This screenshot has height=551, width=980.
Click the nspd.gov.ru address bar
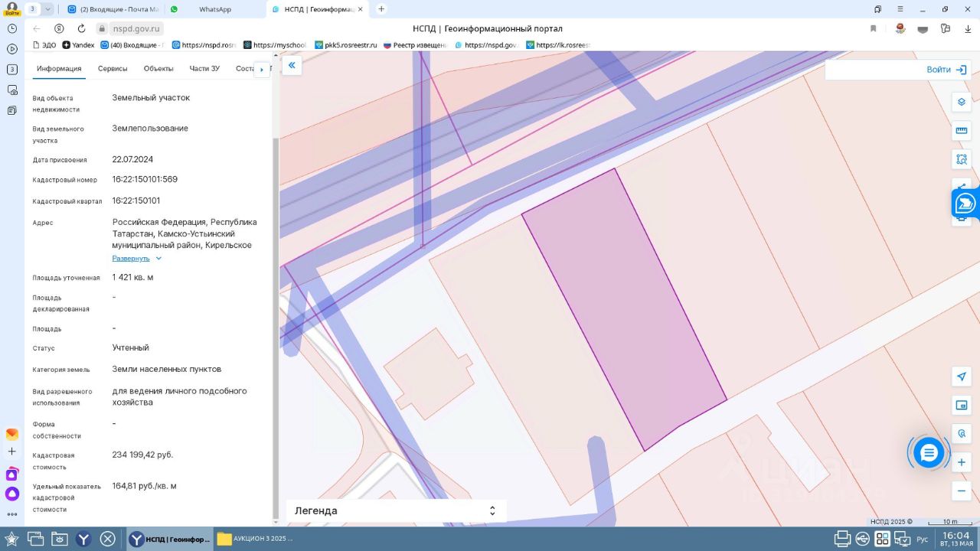pyautogui.click(x=136, y=28)
